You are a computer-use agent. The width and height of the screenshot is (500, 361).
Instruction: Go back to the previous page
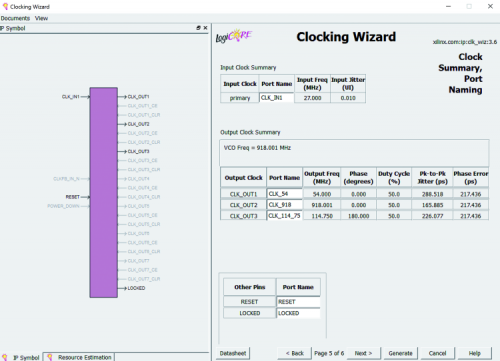tap(294, 353)
